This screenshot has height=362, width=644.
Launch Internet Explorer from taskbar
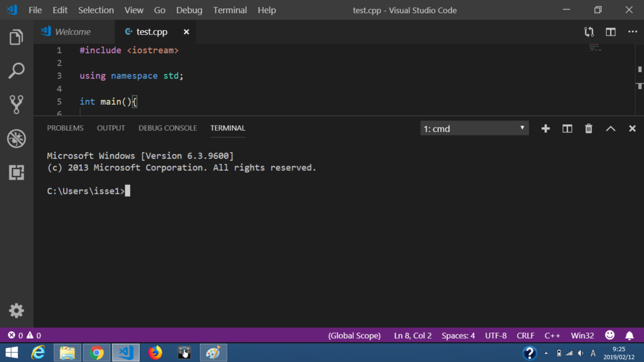(x=38, y=353)
